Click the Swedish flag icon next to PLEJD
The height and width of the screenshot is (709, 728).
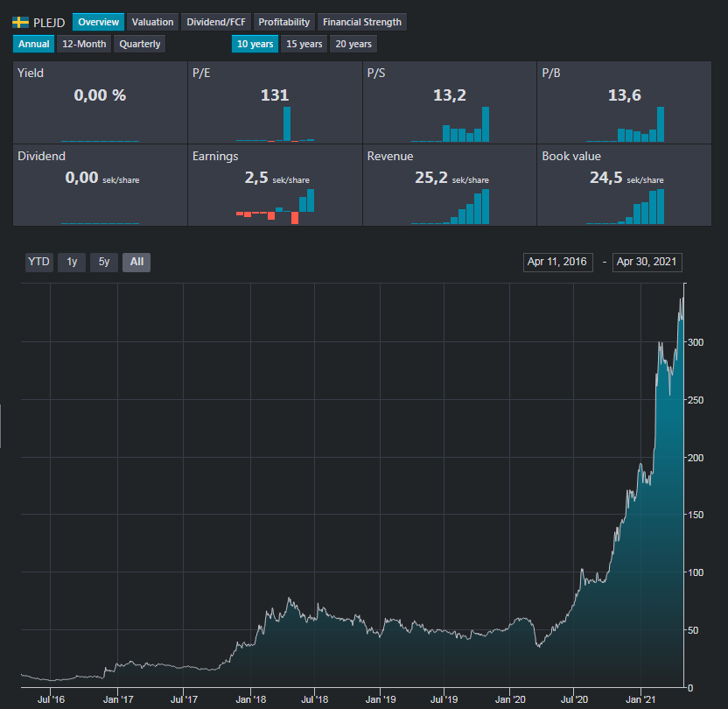tap(21, 22)
